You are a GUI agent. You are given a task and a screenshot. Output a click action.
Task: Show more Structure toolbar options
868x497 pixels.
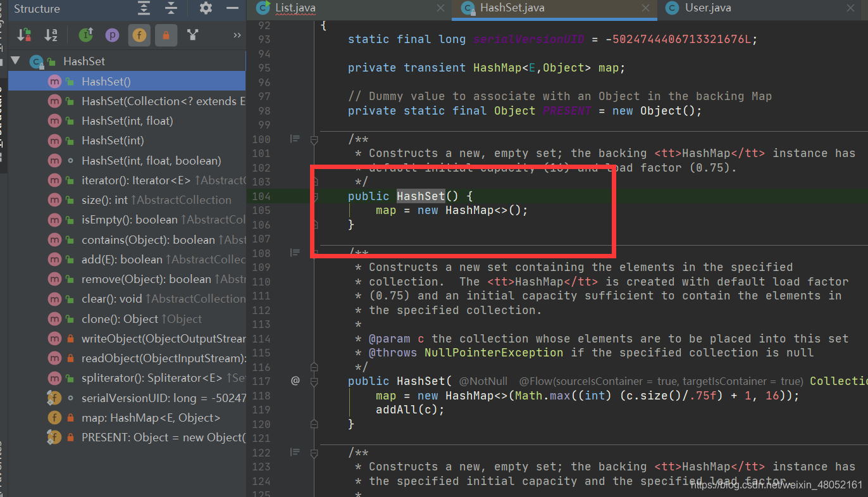pos(237,35)
